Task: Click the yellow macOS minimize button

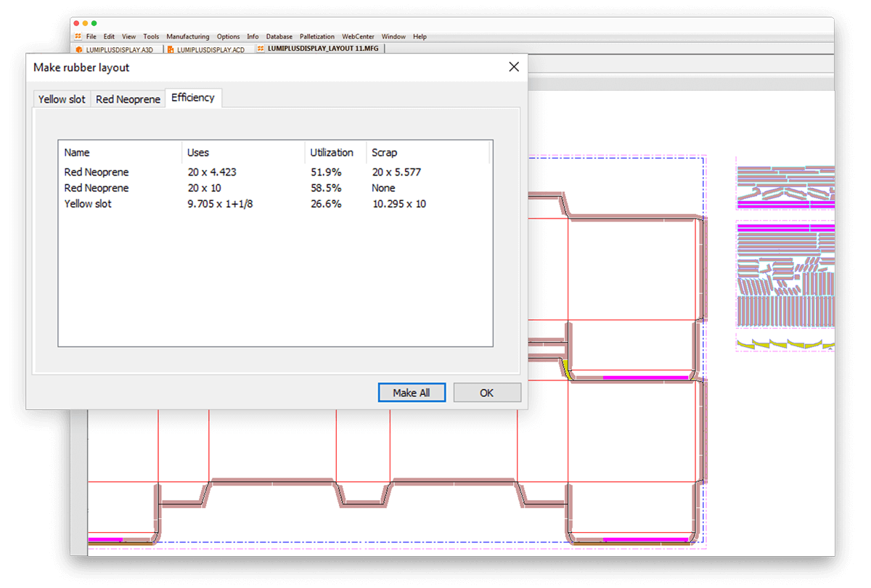Action: [x=85, y=23]
